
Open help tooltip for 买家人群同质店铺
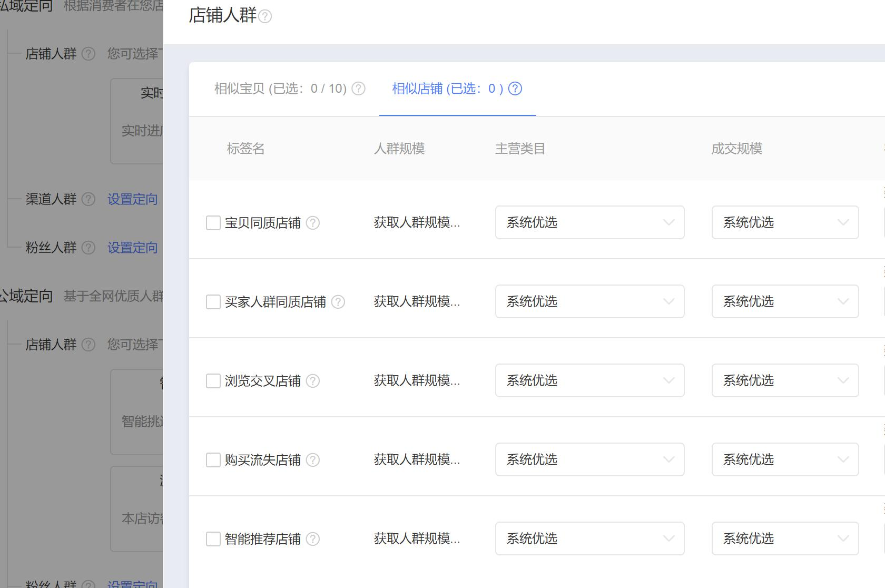(x=338, y=302)
